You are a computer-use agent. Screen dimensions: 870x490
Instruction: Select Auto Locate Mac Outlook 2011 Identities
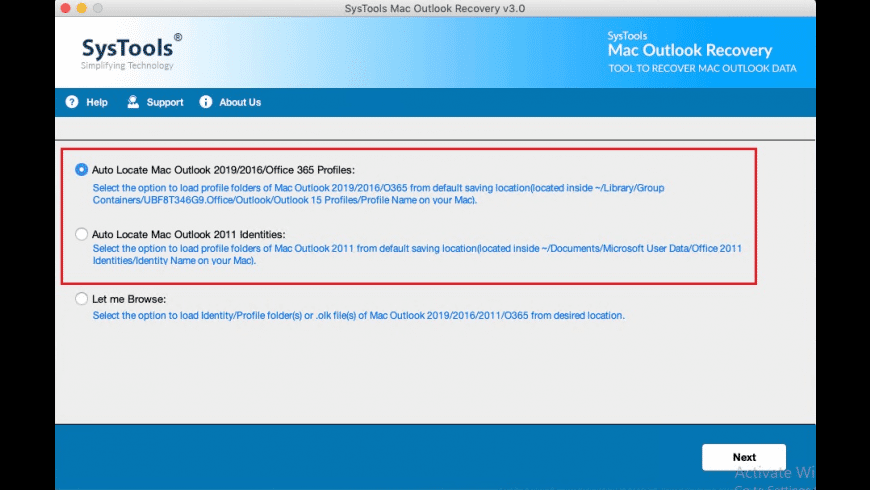tap(82, 234)
